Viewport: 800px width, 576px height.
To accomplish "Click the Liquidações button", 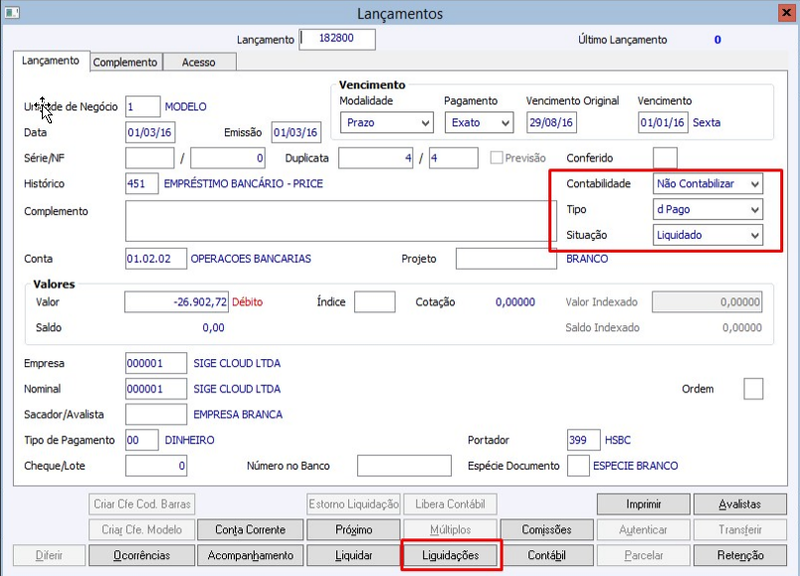I will click(x=451, y=555).
